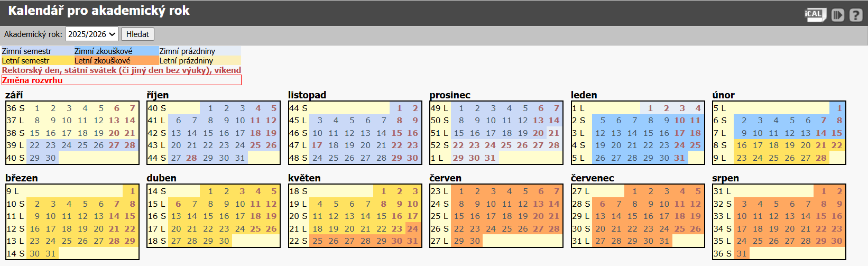This screenshot has height=266, width=868.
Task: Export the calendar via the iCAL icon
Action: [815, 14]
